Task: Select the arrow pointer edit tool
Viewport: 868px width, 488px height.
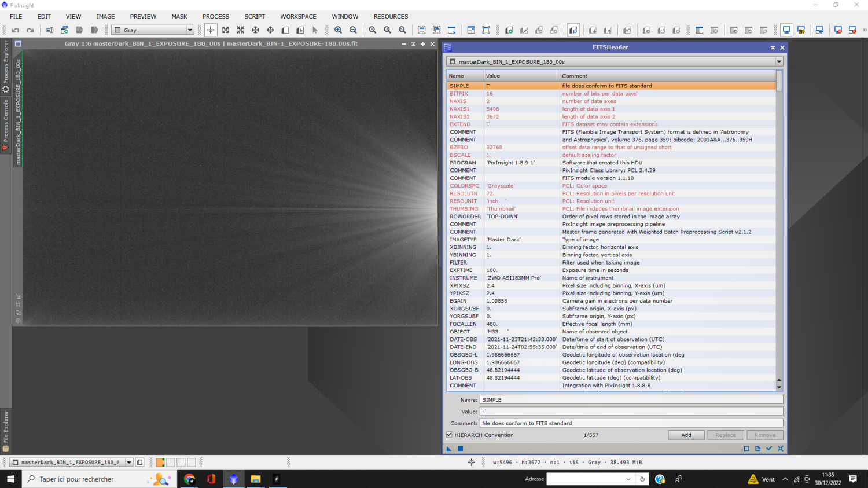Action: point(315,30)
